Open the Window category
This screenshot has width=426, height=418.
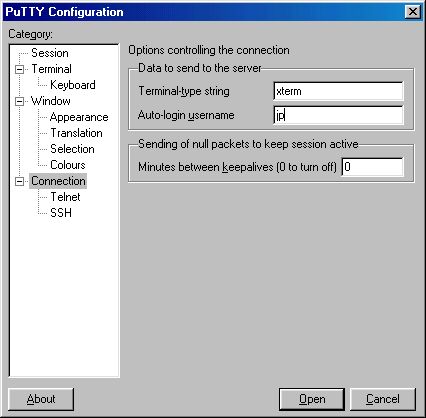click(x=51, y=101)
